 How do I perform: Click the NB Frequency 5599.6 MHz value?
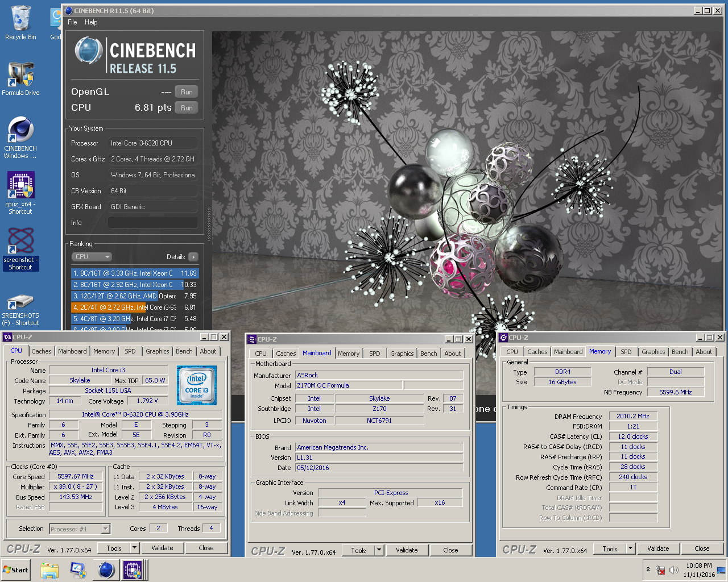coord(676,392)
